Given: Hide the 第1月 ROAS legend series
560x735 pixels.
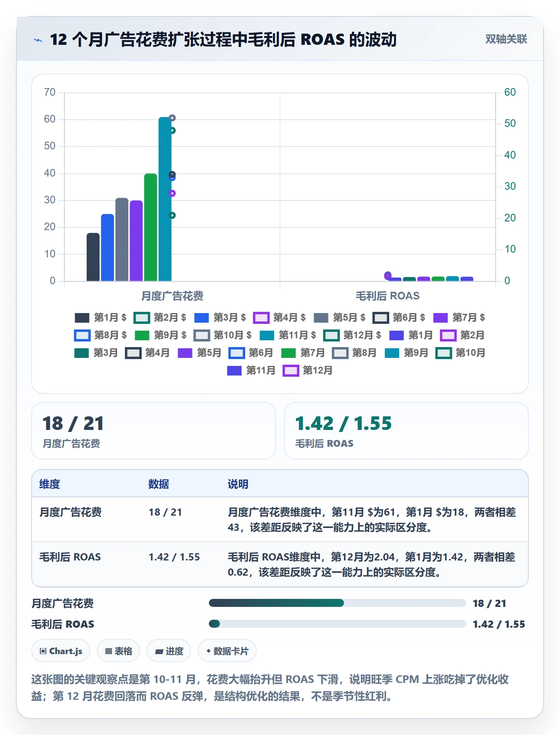Looking at the screenshot, I should pos(411,335).
